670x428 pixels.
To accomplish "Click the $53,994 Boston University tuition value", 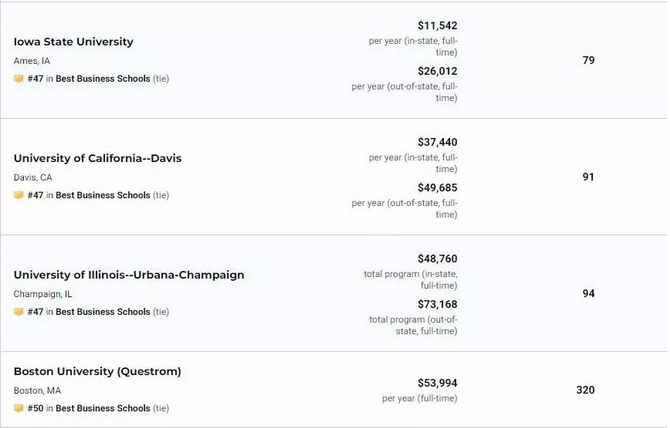I will coord(438,383).
